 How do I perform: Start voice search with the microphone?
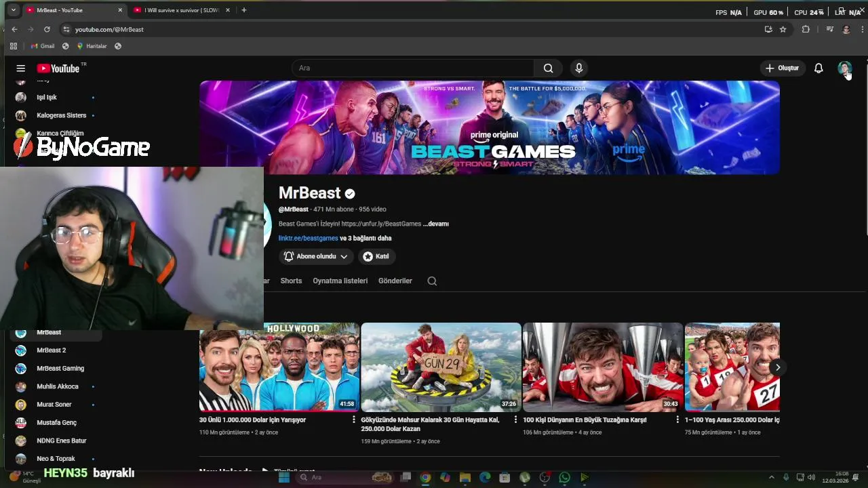point(578,68)
